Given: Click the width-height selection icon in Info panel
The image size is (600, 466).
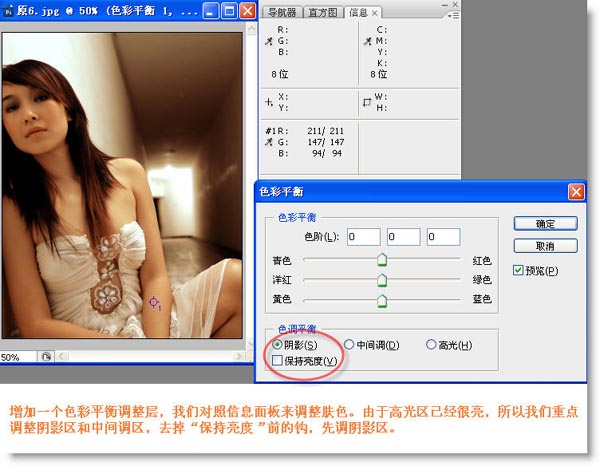Looking at the screenshot, I should pyautogui.click(x=366, y=102).
